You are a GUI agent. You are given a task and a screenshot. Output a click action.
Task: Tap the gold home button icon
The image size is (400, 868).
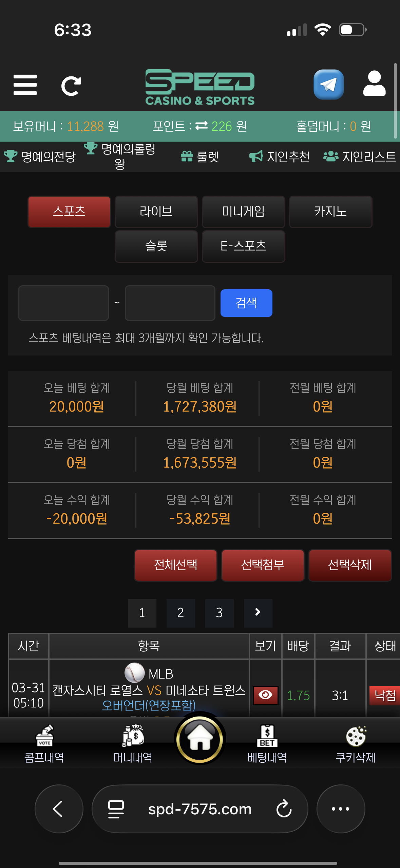tap(200, 739)
